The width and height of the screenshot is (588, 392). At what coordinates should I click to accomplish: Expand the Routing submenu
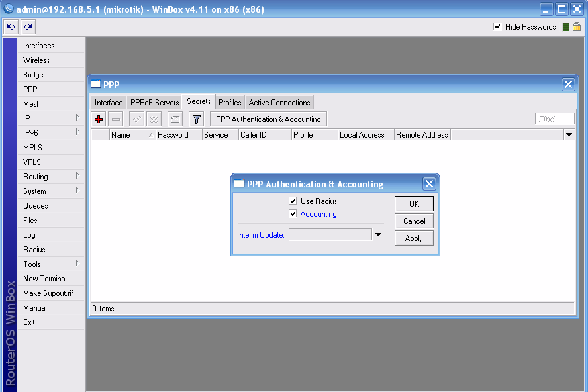pyautogui.click(x=77, y=176)
